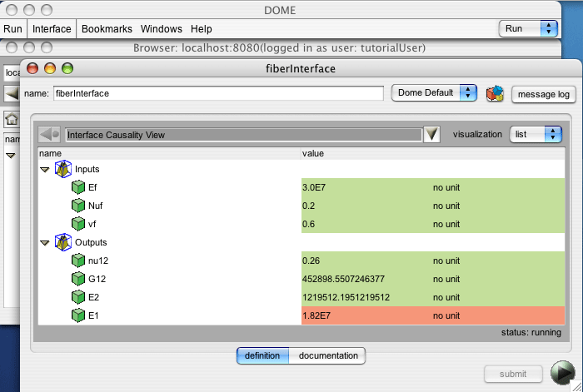The width and height of the screenshot is (583, 392).
Task: Select the nu12 row label
Action: (x=98, y=261)
